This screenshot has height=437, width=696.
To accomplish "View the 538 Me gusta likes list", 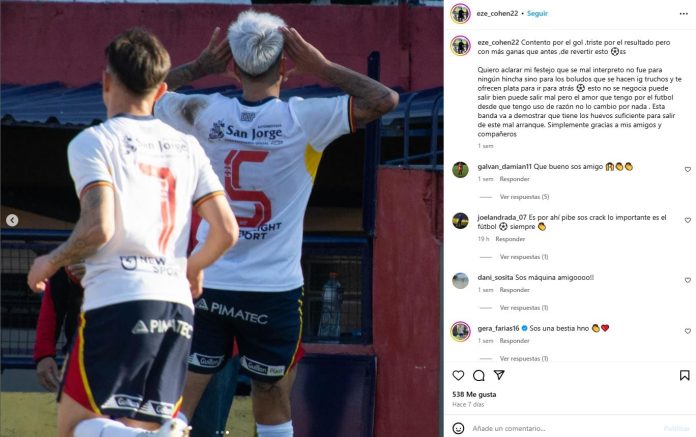I will coord(474,394).
